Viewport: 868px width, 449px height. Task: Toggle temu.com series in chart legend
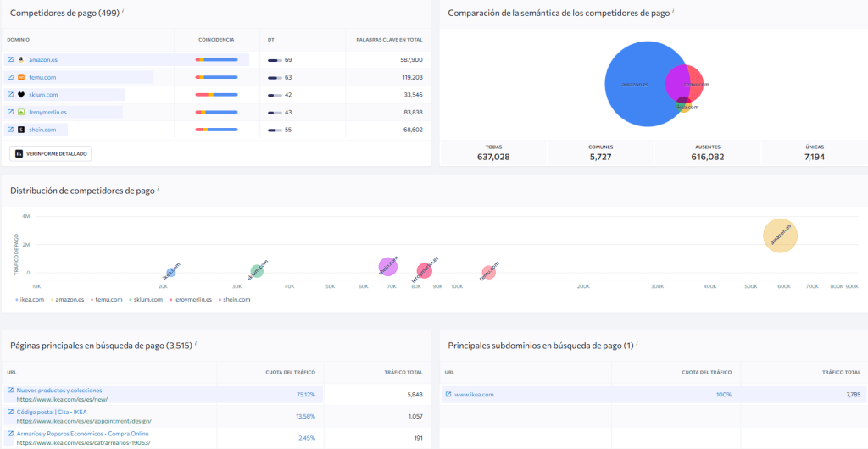point(106,299)
